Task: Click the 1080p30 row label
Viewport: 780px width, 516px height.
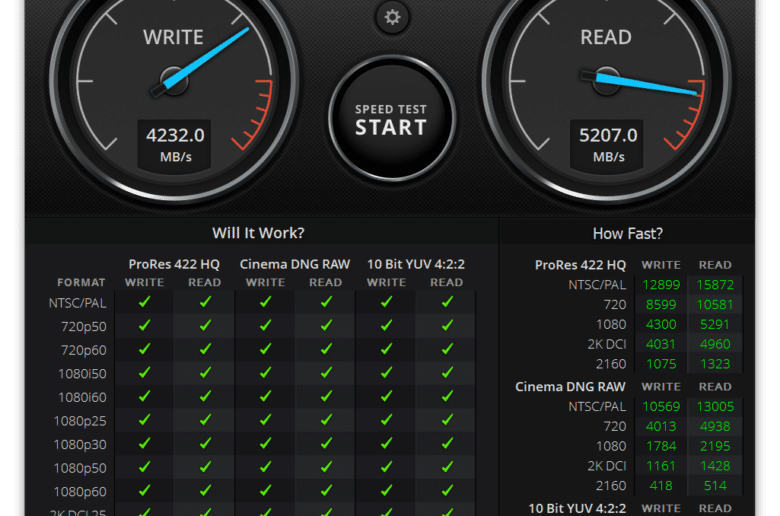Action: tap(80, 445)
